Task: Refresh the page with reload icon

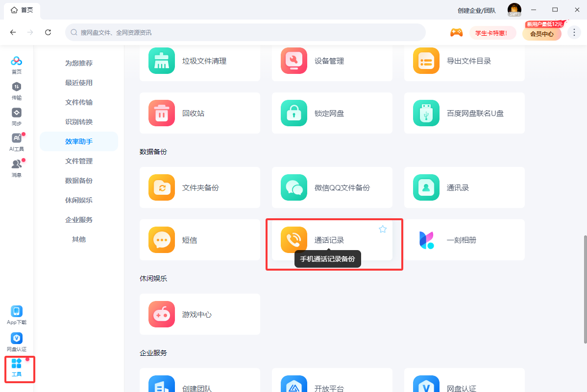Action: click(48, 32)
